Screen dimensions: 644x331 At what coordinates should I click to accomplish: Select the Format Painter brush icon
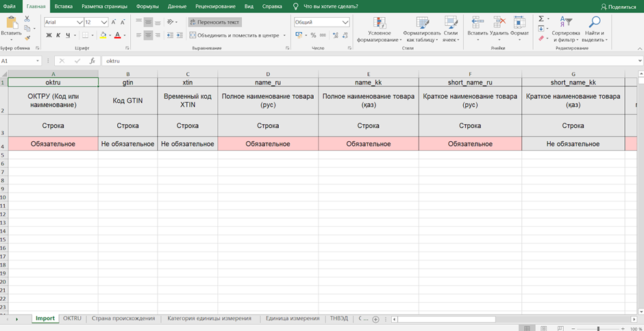point(27,38)
